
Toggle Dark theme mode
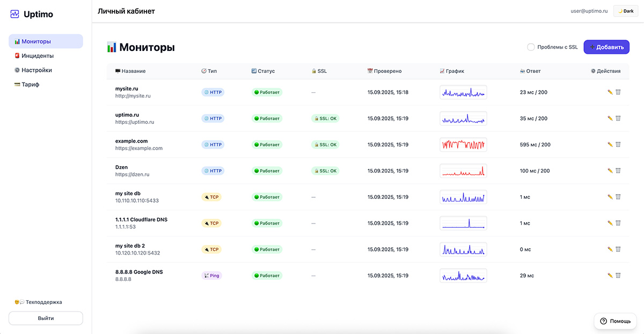coord(626,11)
